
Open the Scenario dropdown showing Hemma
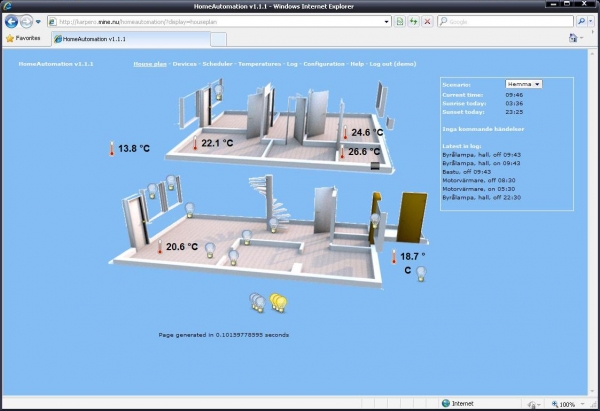(523, 84)
